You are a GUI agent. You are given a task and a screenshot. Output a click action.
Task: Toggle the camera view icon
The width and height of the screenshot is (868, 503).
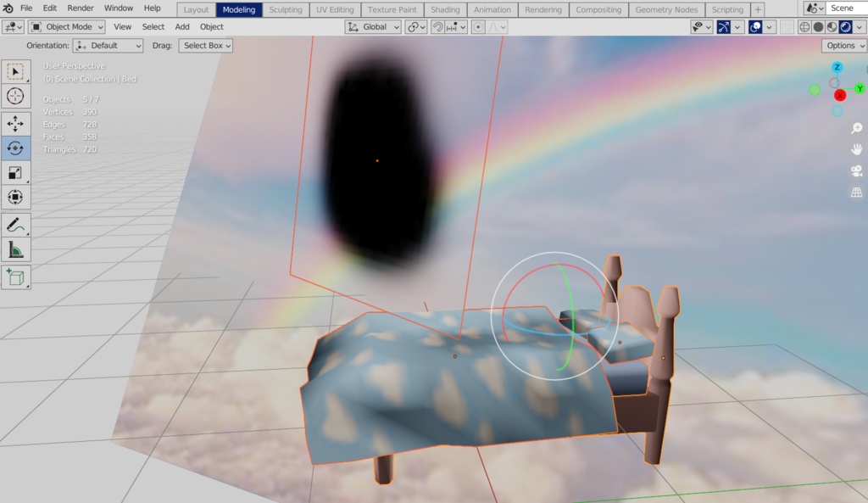(x=856, y=171)
